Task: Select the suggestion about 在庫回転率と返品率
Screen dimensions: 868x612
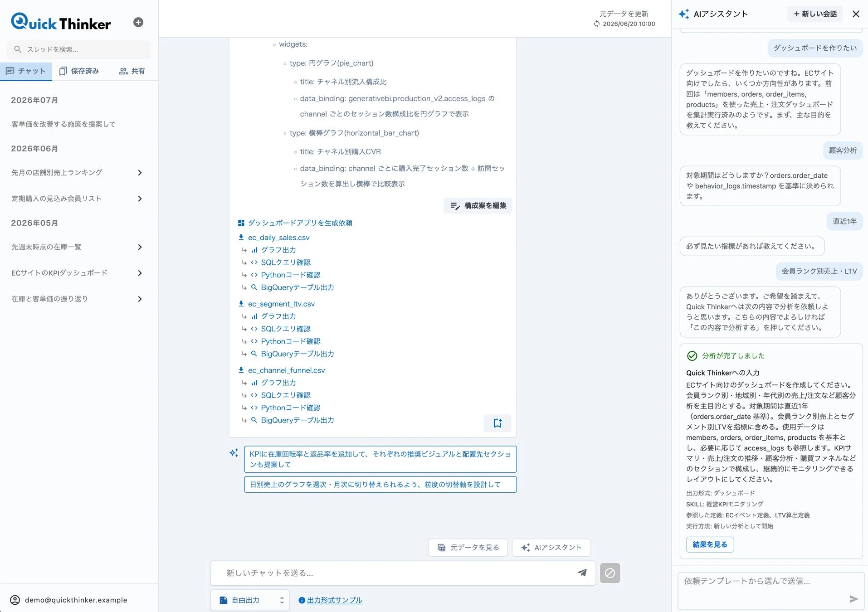Action: 380,459
